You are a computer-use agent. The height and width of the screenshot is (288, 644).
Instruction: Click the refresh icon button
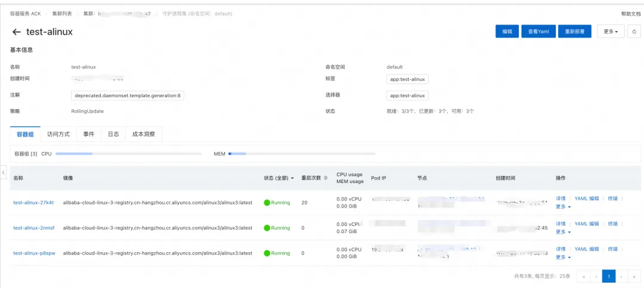click(x=634, y=32)
